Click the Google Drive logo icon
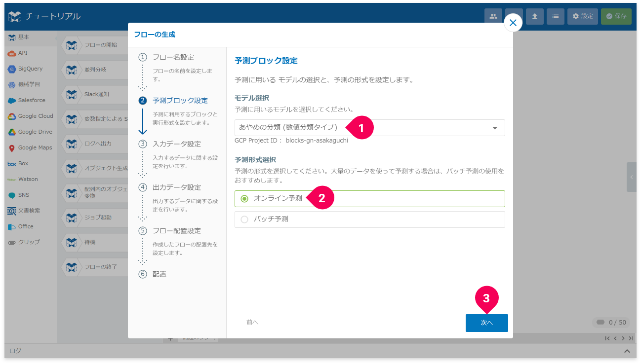 tap(12, 132)
